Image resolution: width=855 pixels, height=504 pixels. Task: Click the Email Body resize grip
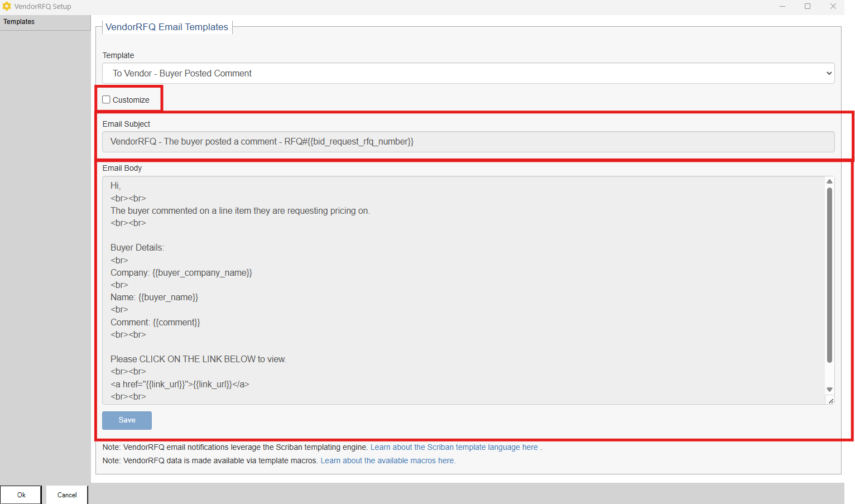[830, 400]
